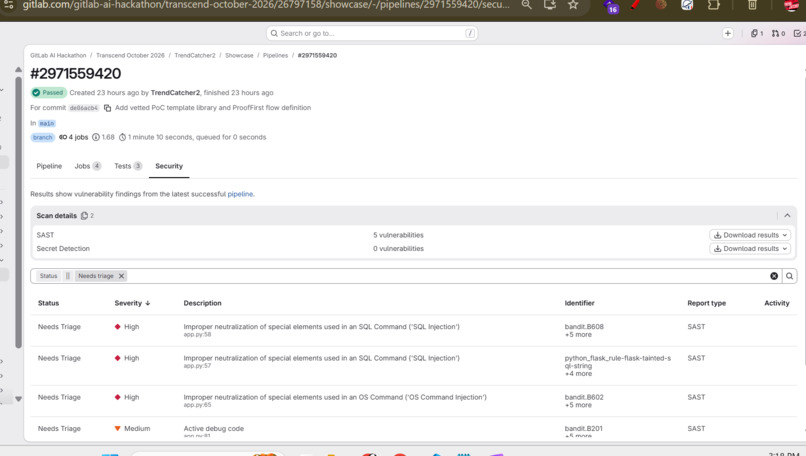Click the browser zoom magnifier icon
Viewport: 806px width, 456px height.
click(526, 5)
